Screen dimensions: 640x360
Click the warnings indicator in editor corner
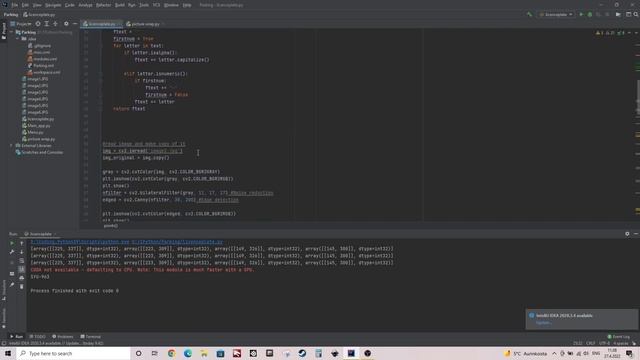[x=611, y=33]
